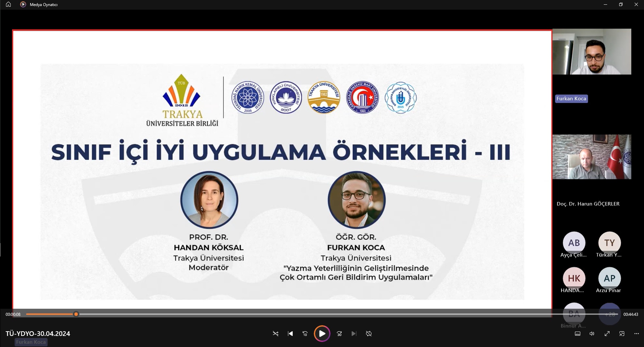Click the Doç. Dr. Harun GÖÇERLER label

point(588,204)
